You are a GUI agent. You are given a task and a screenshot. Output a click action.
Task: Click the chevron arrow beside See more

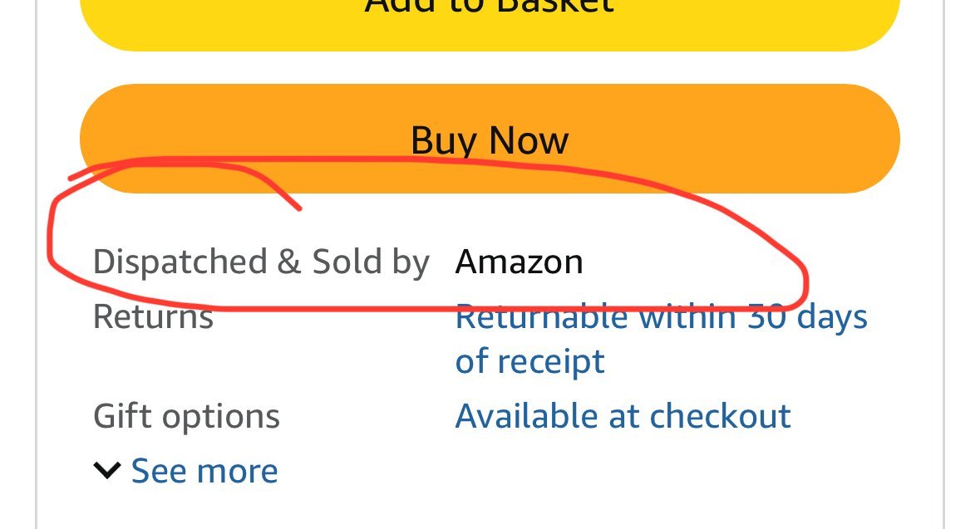point(107,470)
